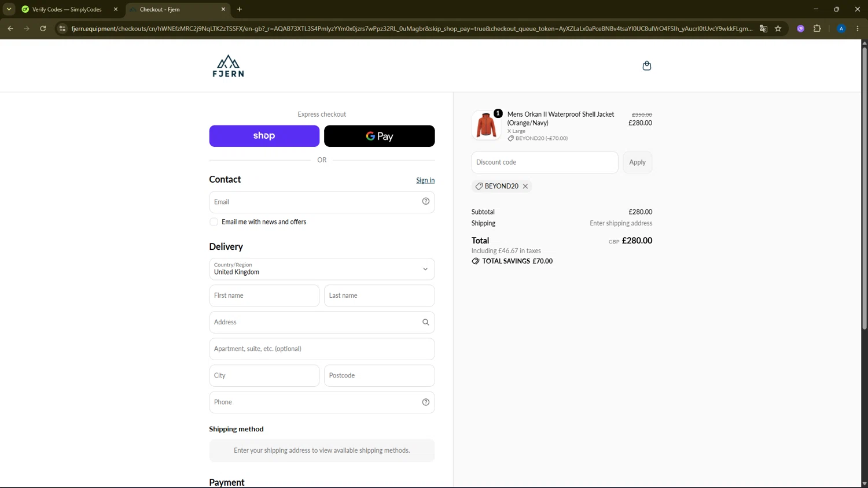Screen dimensions: 868x488
Task: Open a new browser tab
Action: pos(240,9)
